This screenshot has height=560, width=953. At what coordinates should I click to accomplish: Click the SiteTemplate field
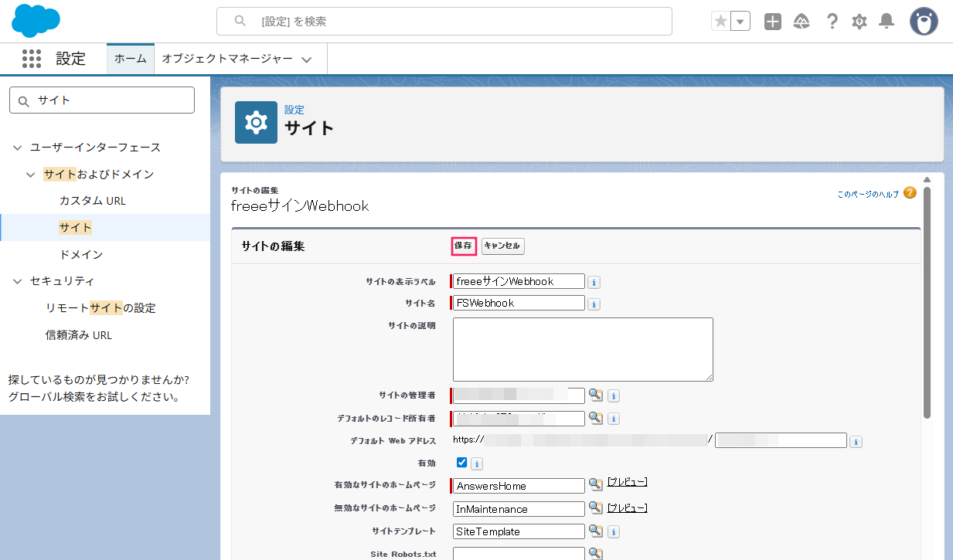519,531
